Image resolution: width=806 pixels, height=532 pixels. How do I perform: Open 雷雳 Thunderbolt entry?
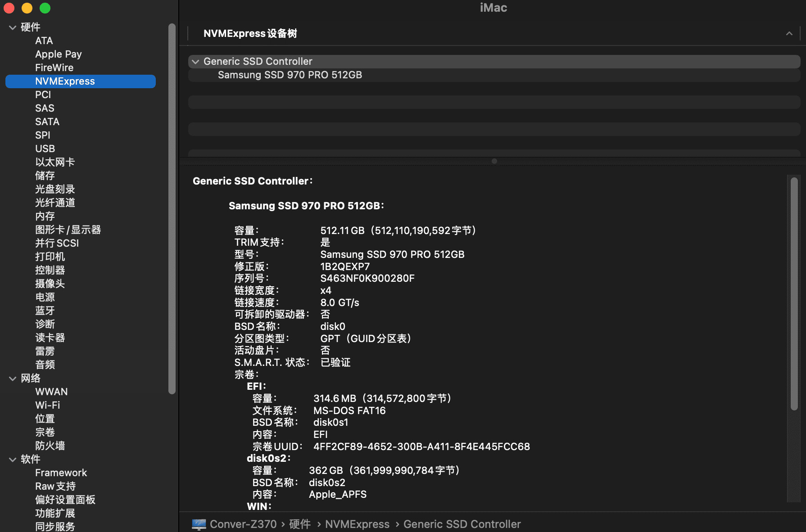[x=45, y=352]
